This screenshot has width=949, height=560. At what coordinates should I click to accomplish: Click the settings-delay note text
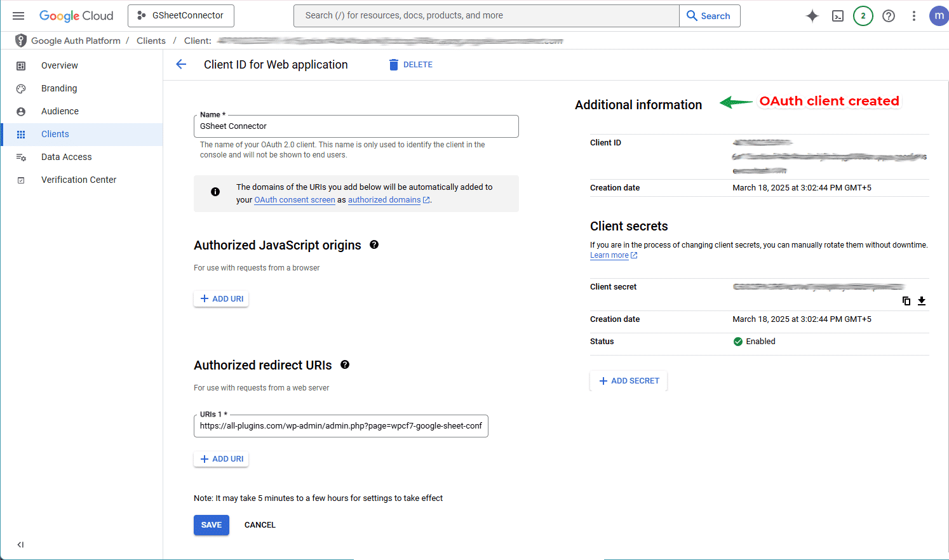click(x=318, y=498)
